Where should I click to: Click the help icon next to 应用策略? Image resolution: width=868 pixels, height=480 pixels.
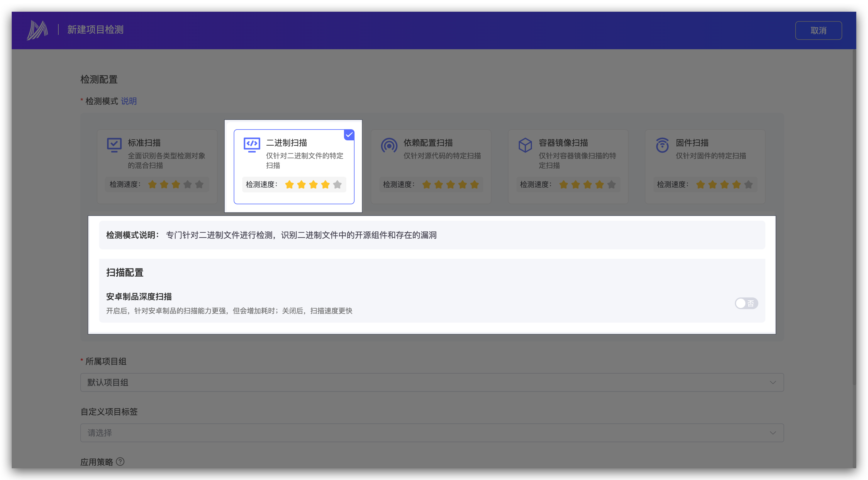pyautogui.click(x=120, y=462)
